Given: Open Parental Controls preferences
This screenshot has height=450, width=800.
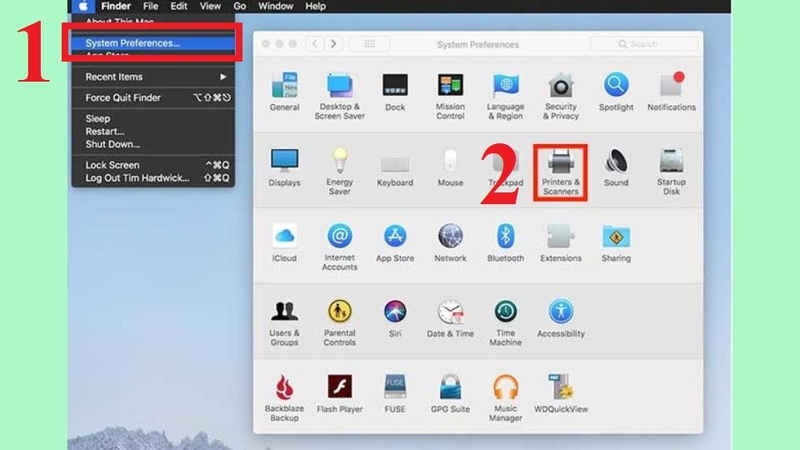Looking at the screenshot, I should (339, 323).
